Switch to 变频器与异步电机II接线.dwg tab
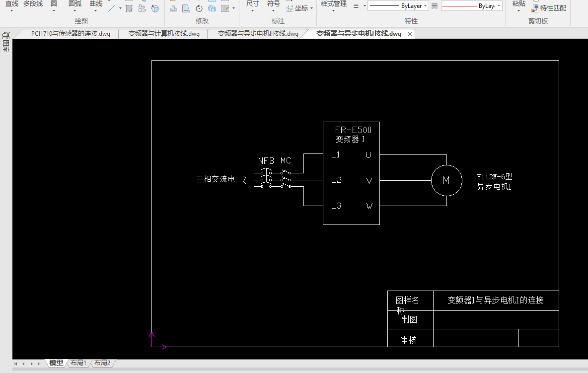Screen dimensions: 588x373 [258, 34]
